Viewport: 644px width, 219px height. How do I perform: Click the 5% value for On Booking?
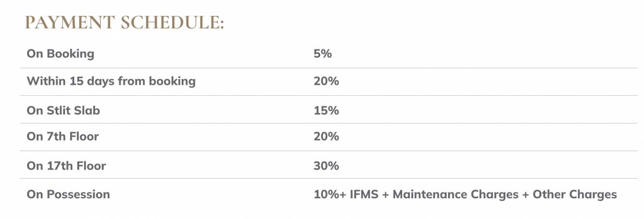click(322, 53)
